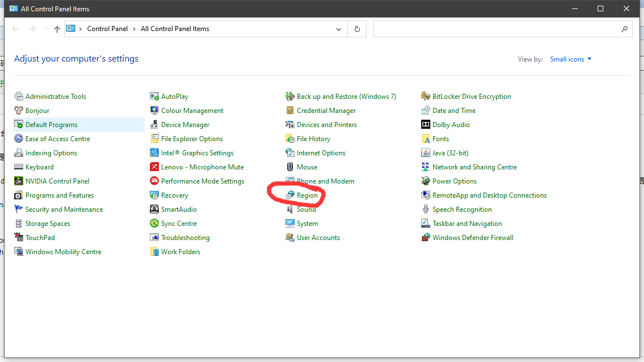Open the BitLocker Drive Encryption icon
Screen dimensions: 644x362
426,97
